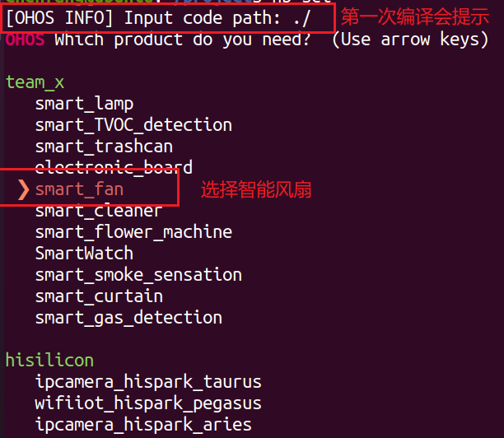Select the smart_gas_detection option
Image resolution: width=504 pixels, height=438 pixels.
(128, 318)
